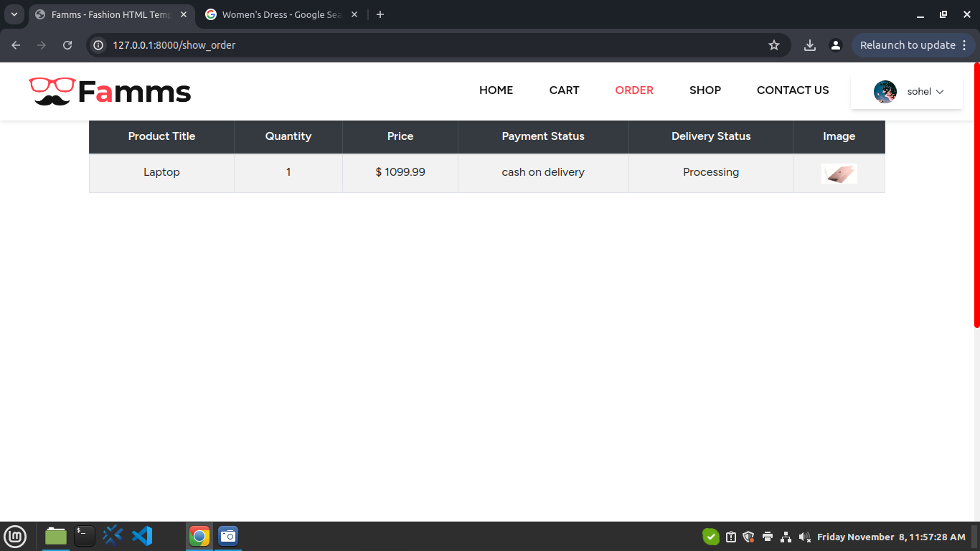Screen dimensions: 980x551
Task: Open the HOME nav link
Action: point(496,90)
